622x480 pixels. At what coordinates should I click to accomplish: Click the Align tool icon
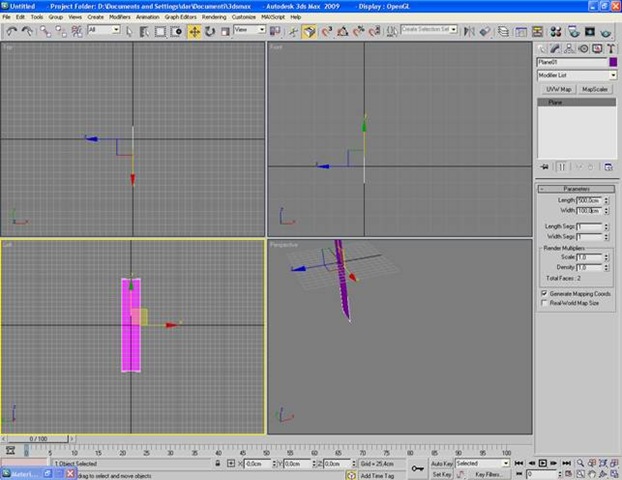(485, 32)
